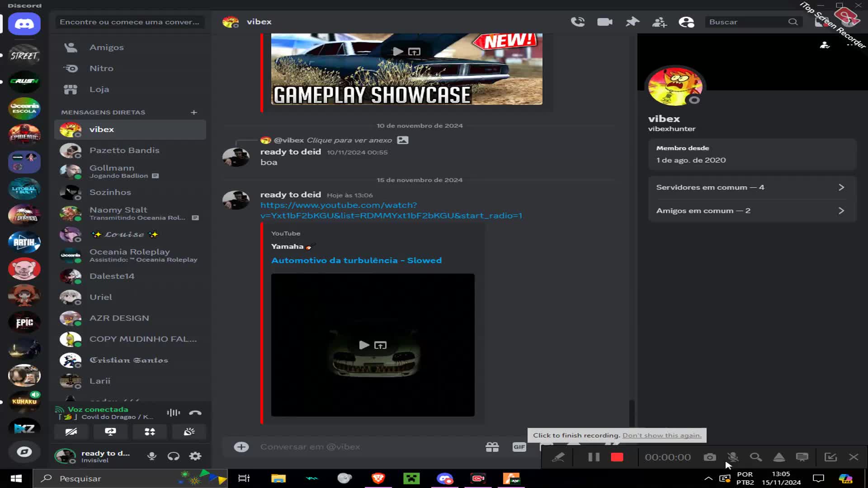Open the Gollmann conversation
Image resolution: width=868 pixels, height=488 pixels.
[x=130, y=171]
